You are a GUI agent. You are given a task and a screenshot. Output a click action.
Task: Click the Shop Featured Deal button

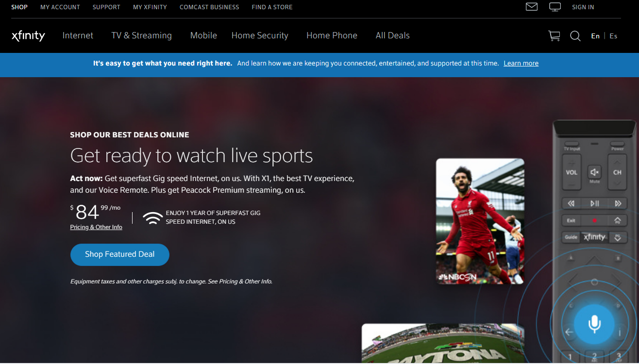(119, 254)
